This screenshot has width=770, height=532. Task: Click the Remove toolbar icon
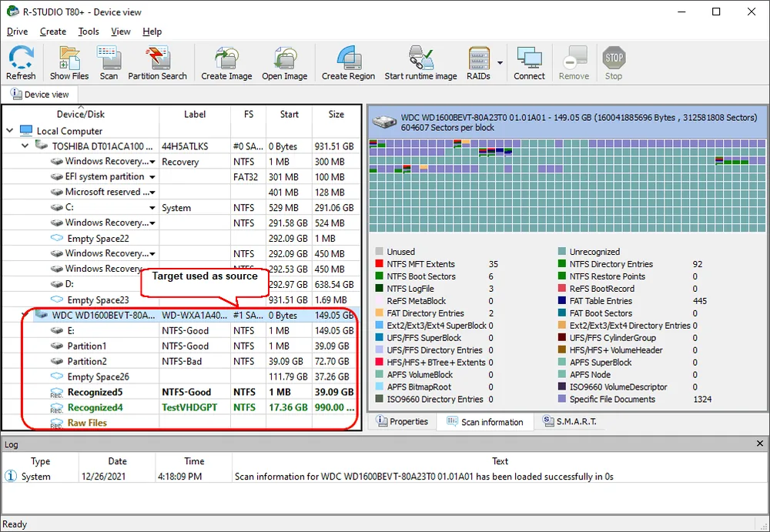click(x=574, y=63)
